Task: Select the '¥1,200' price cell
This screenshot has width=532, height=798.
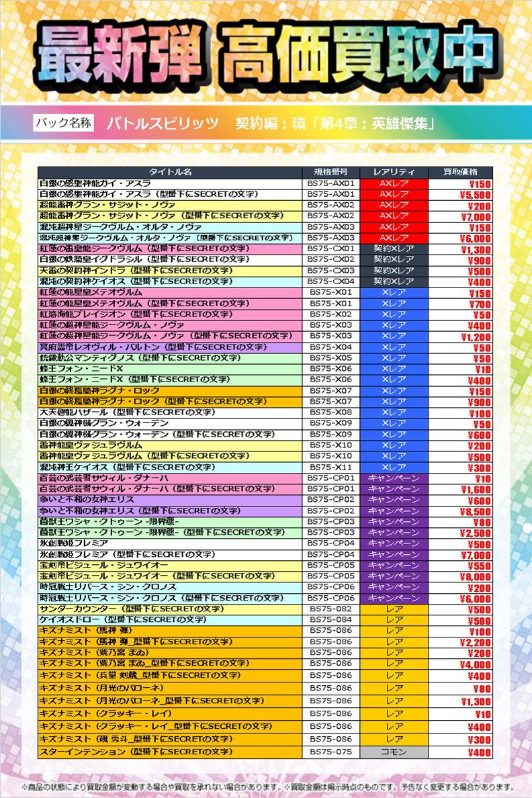Action: (x=460, y=337)
